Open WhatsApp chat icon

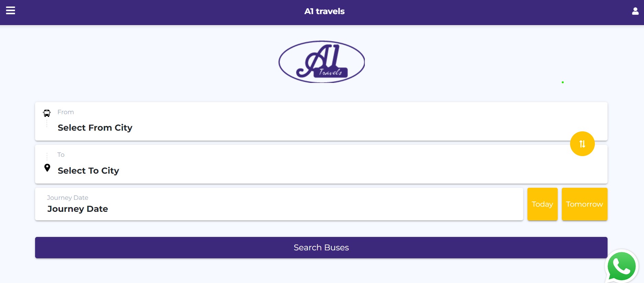click(x=621, y=266)
